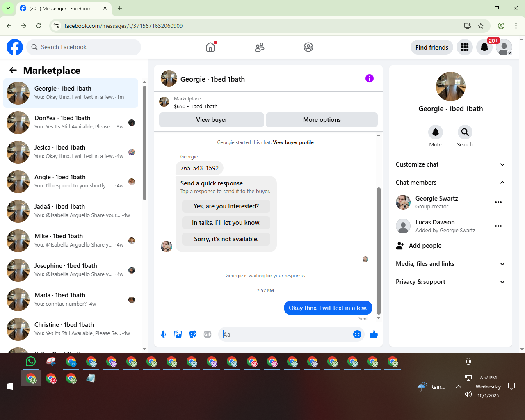
Task: Choose a GIF with the GIF icon
Action: coord(208,334)
